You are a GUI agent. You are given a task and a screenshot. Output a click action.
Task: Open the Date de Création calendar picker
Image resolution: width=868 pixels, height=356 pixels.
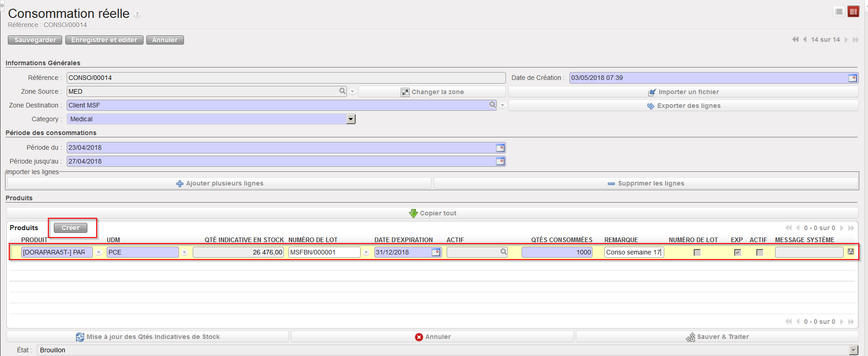coord(852,78)
